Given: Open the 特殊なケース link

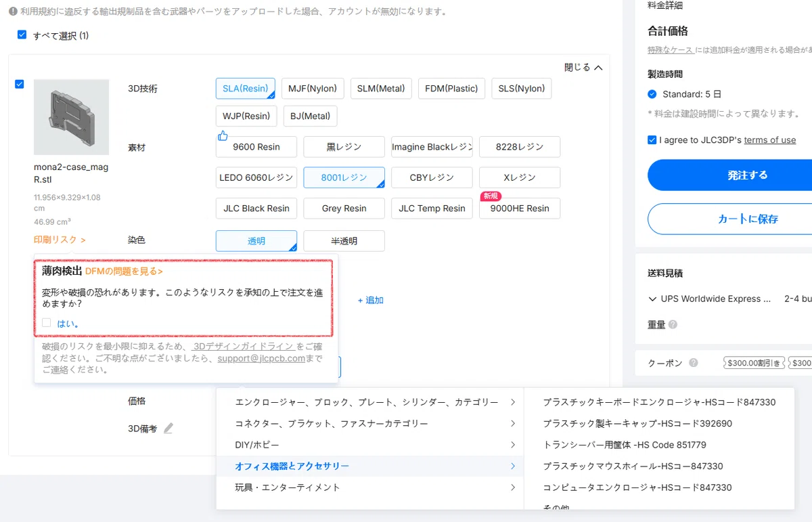Looking at the screenshot, I should pos(670,50).
